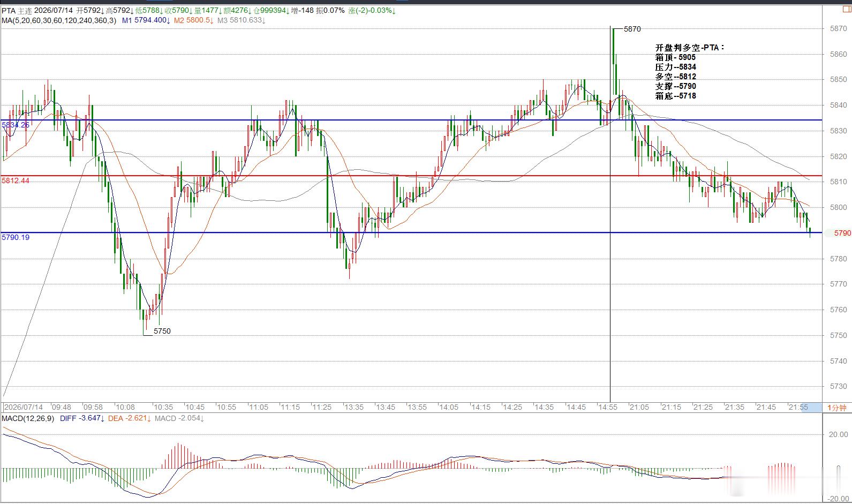Viewport: 852px width, 504px height.
Task: Select the red 5812.44 line label
Action: (16, 180)
